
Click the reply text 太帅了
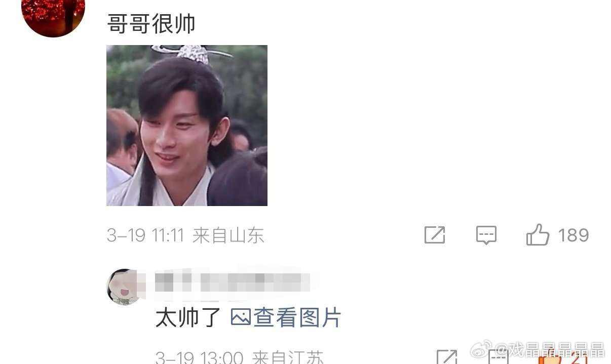(x=188, y=318)
